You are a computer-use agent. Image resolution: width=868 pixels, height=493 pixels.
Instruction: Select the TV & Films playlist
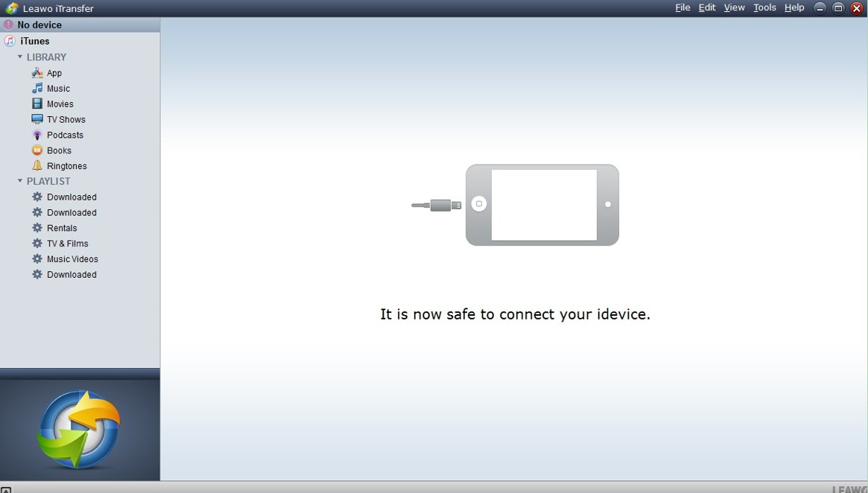[x=68, y=244]
